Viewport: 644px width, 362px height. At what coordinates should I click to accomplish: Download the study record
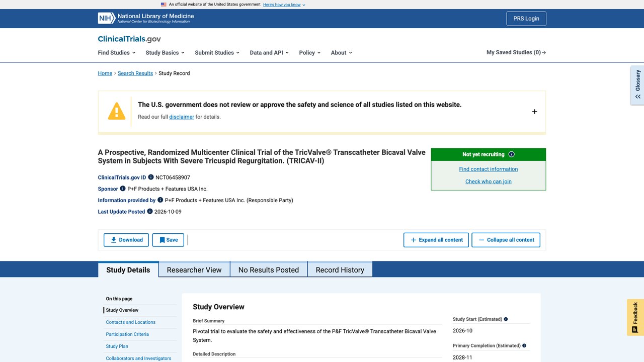tap(126, 240)
